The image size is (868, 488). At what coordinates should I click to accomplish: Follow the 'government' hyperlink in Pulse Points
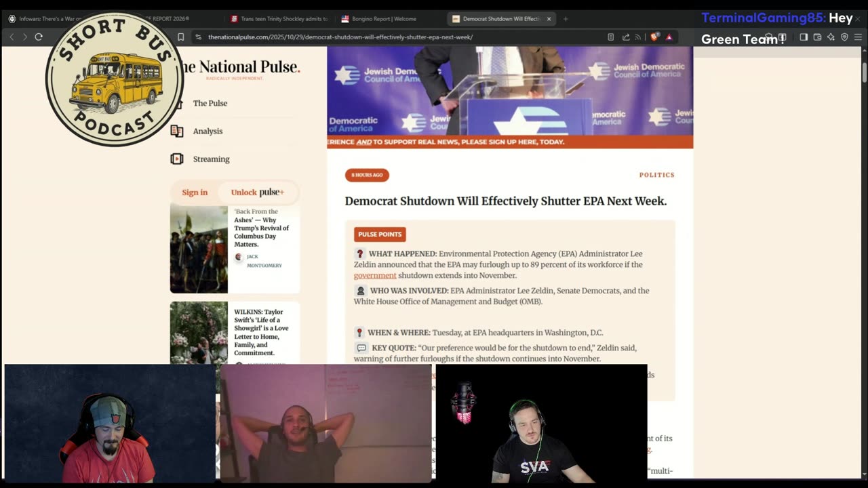(375, 276)
